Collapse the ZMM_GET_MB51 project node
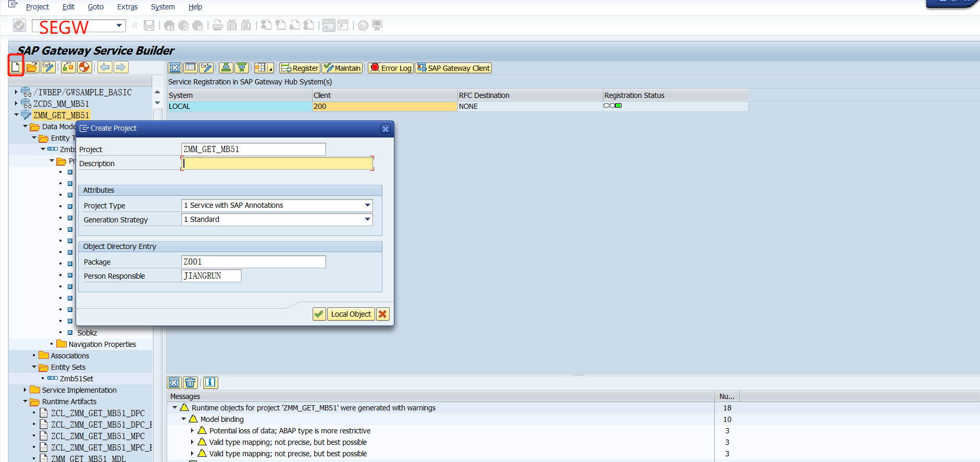The image size is (980, 462). (16, 115)
